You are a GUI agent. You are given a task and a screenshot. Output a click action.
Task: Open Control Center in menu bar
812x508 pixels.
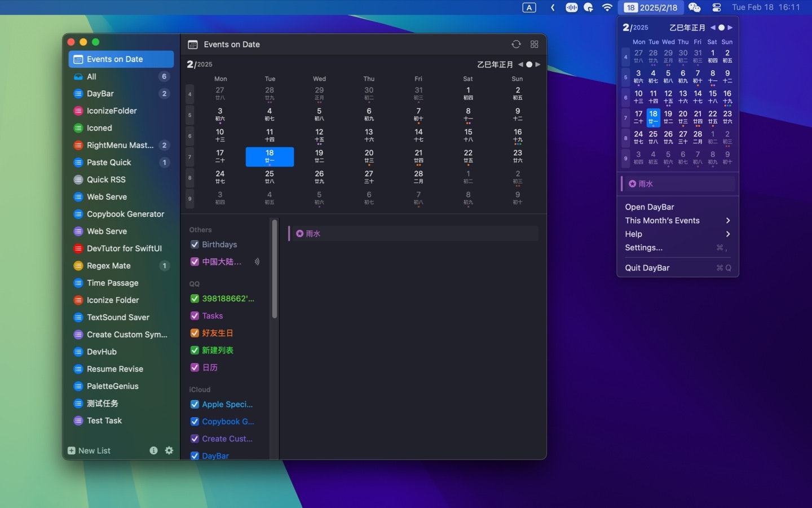pos(717,7)
